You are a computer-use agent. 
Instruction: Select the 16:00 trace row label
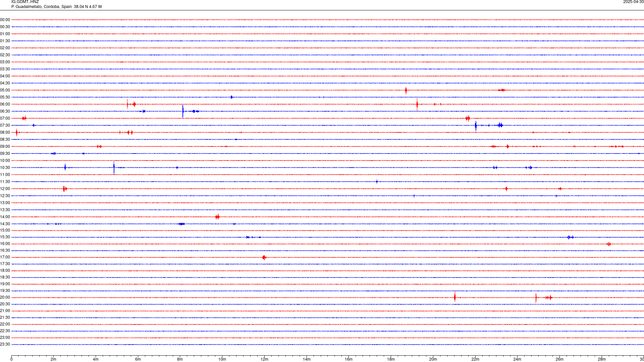click(x=5, y=244)
